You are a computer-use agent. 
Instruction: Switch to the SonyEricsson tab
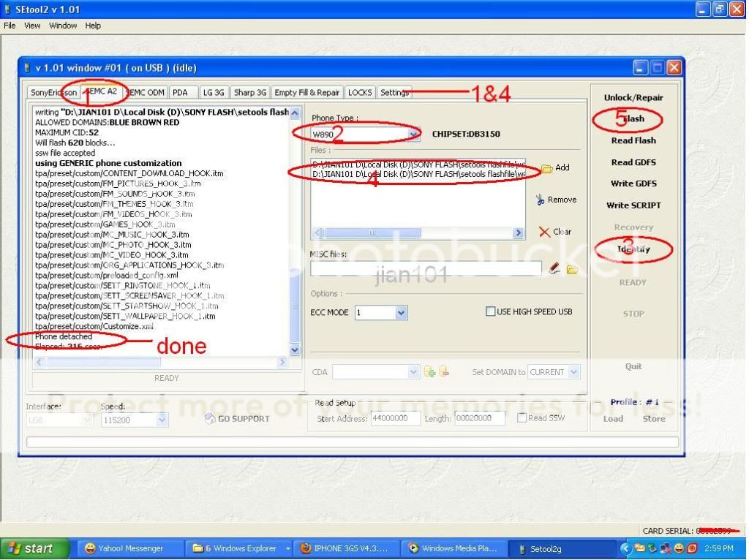coord(53,93)
